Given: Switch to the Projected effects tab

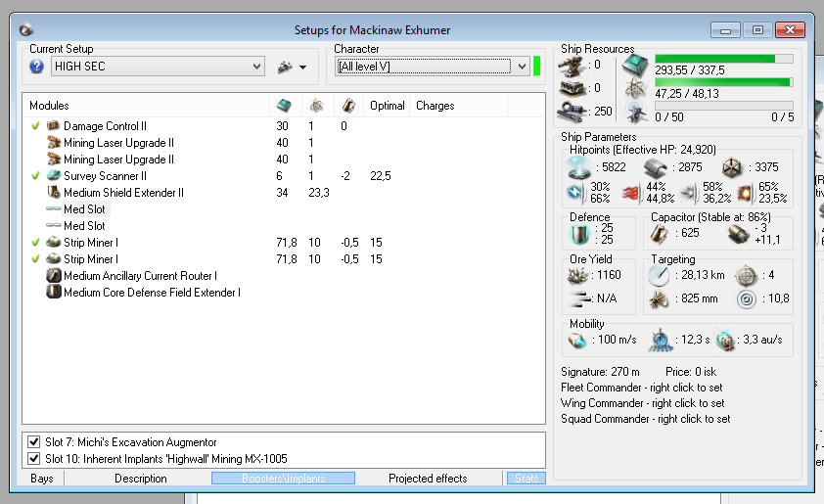Looking at the screenshot, I should [x=428, y=479].
